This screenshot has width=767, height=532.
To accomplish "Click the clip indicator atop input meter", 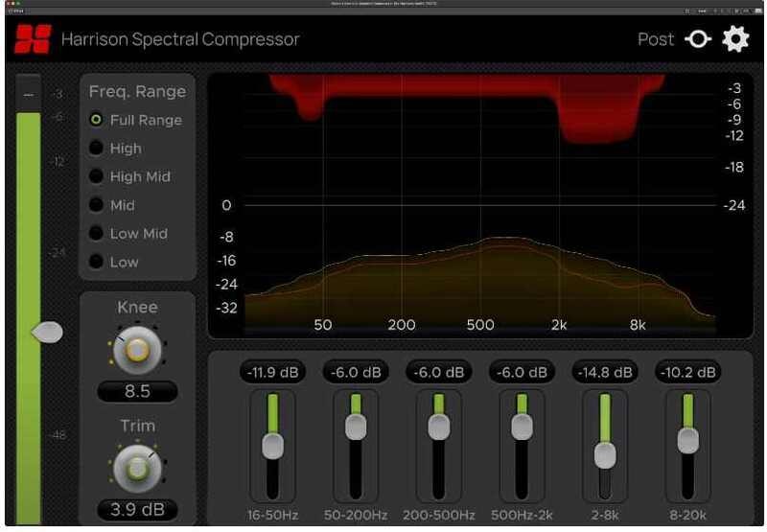I will point(29,95).
